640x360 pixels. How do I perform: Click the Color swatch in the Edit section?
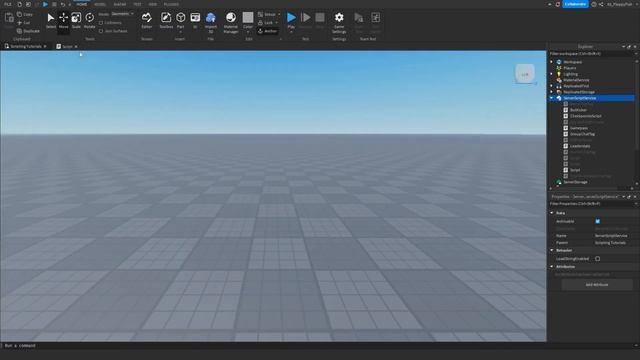(x=248, y=17)
